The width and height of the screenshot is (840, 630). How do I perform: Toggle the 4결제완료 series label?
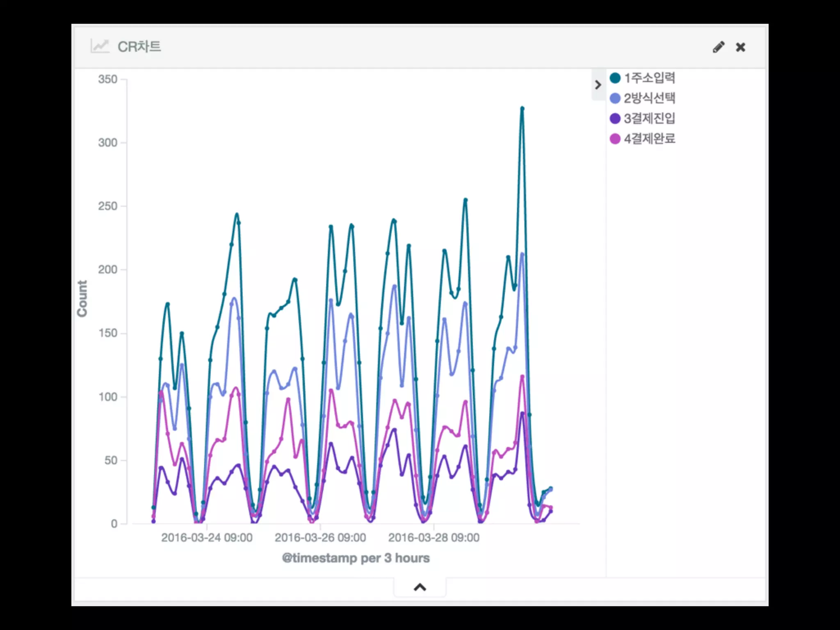[649, 139]
